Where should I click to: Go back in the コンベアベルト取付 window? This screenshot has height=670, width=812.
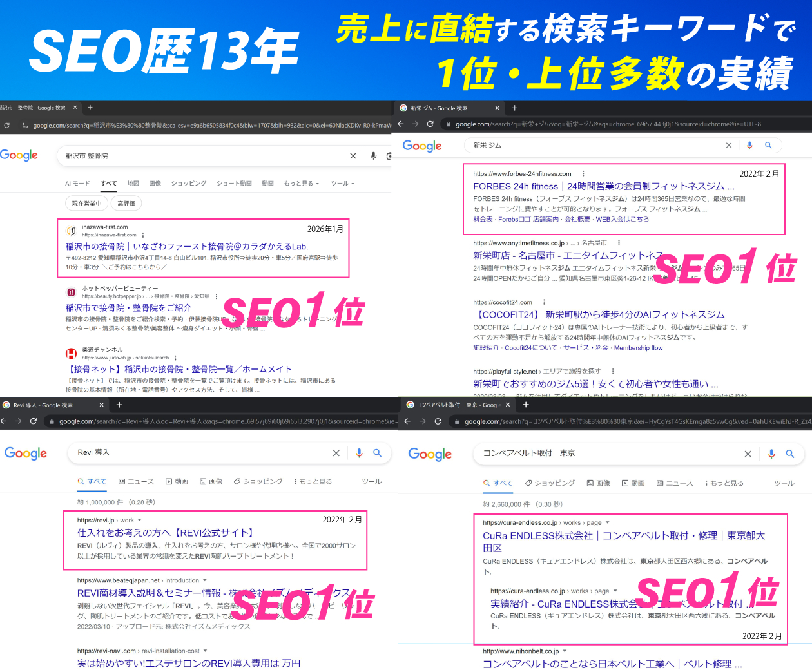click(407, 421)
